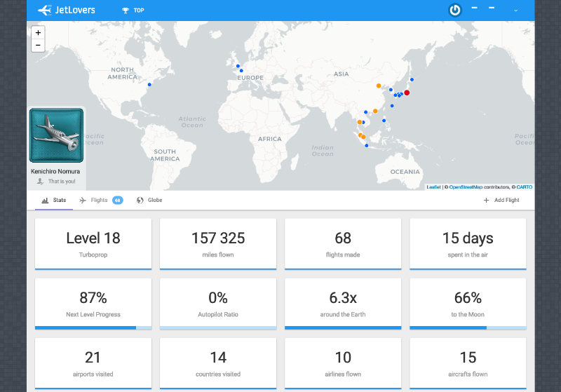Click the TOP trophy icon
This screenshot has height=392, width=561.
pyautogui.click(x=126, y=11)
